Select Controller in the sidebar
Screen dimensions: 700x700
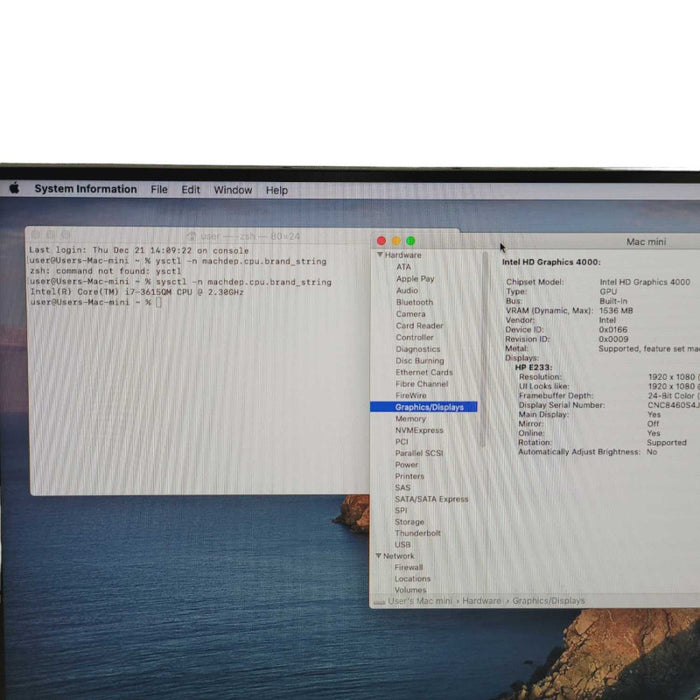[414, 337]
